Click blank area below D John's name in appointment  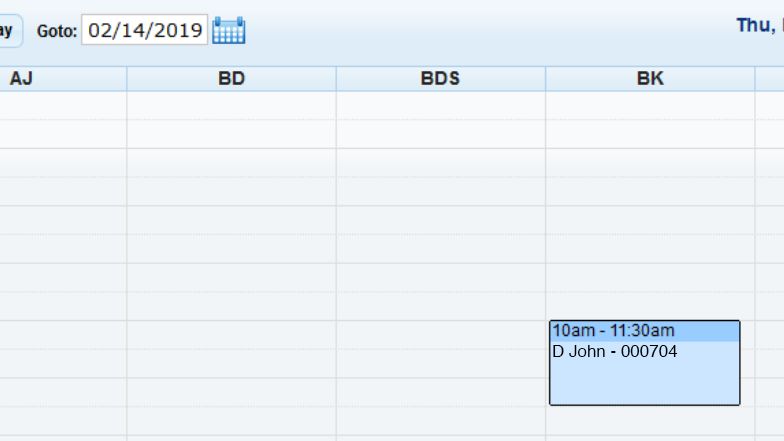click(644, 383)
